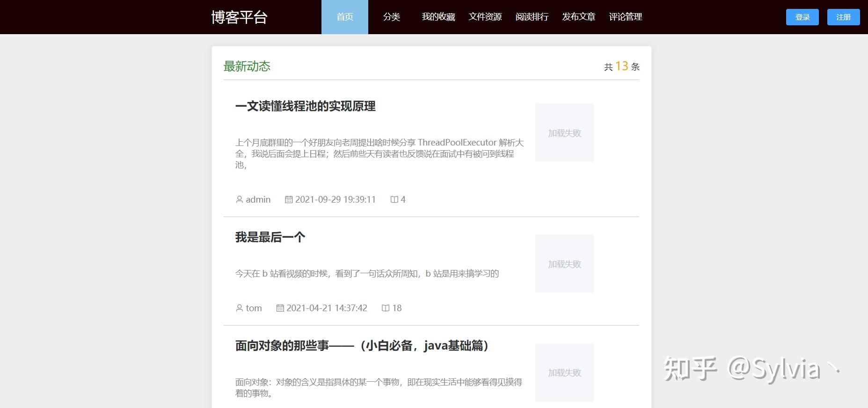Navigate to 发布文章

579,17
